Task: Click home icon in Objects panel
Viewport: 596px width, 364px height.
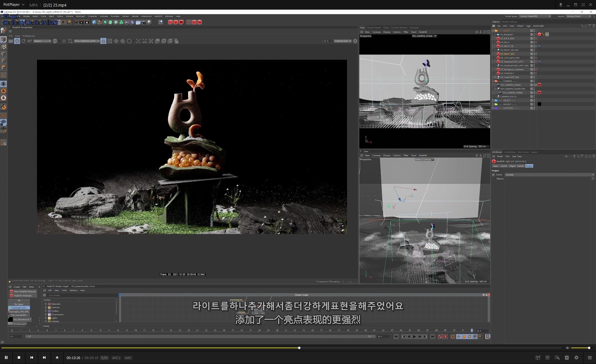Action: (x=586, y=26)
